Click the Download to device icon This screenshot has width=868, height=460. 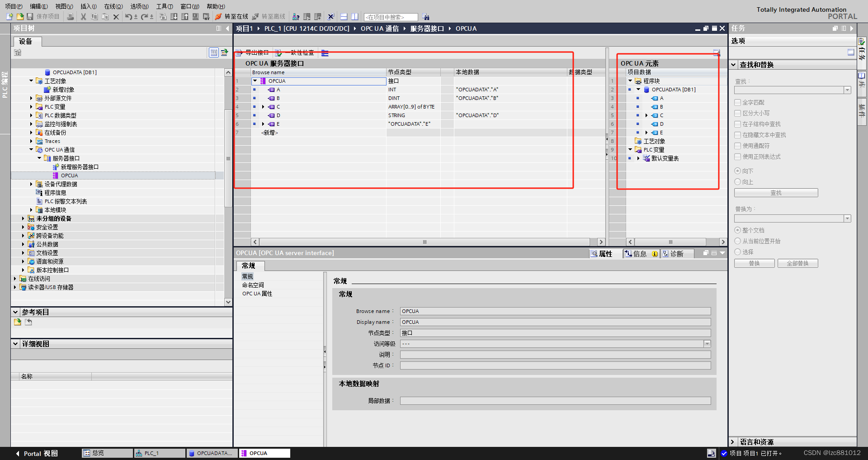point(174,17)
